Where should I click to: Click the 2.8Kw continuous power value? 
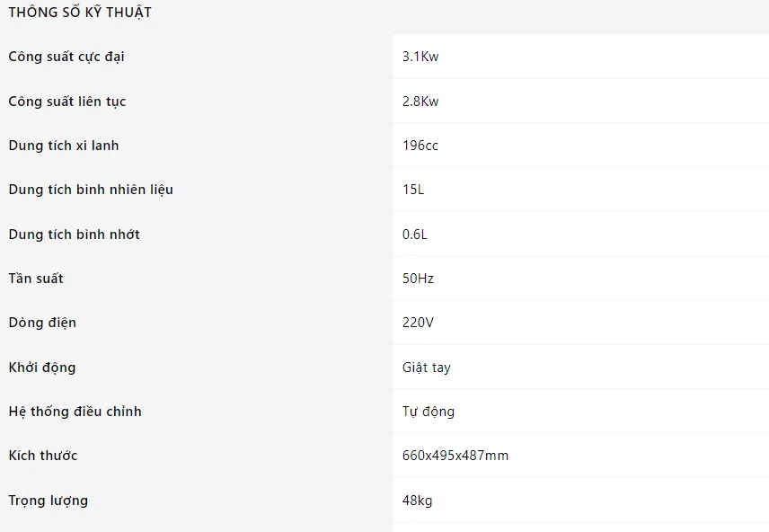pyautogui.click(x=420, y=102)
